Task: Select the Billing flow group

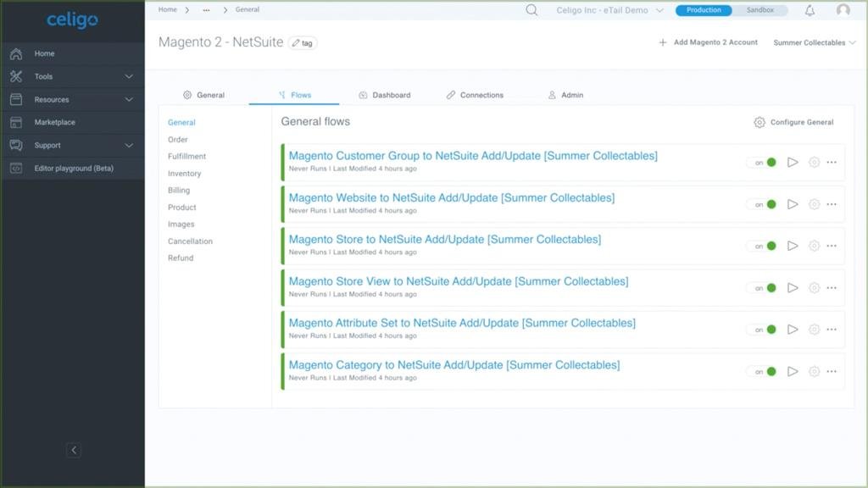Action: coord(179,191)
